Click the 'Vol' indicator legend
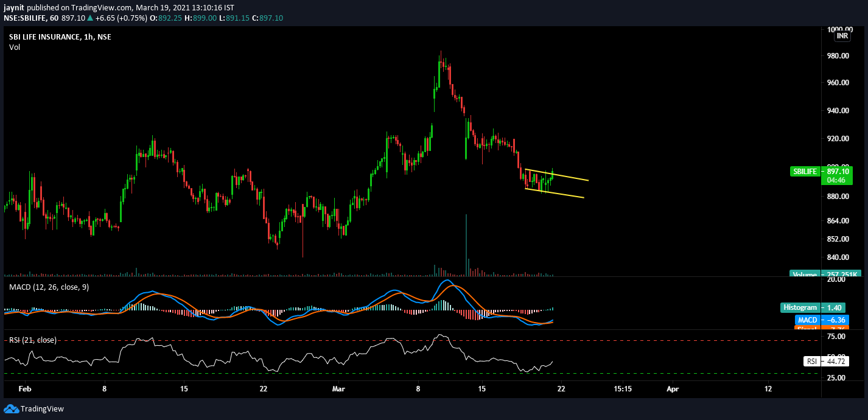This screenshot has width=868, height=420. 15,47
